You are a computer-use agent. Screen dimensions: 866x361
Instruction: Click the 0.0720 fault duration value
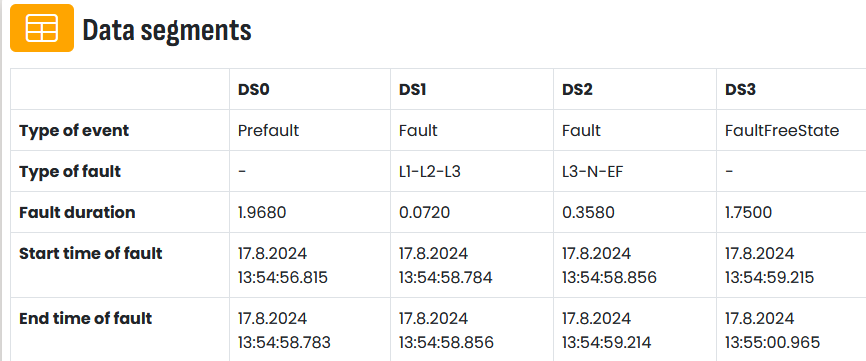point(424,213)
